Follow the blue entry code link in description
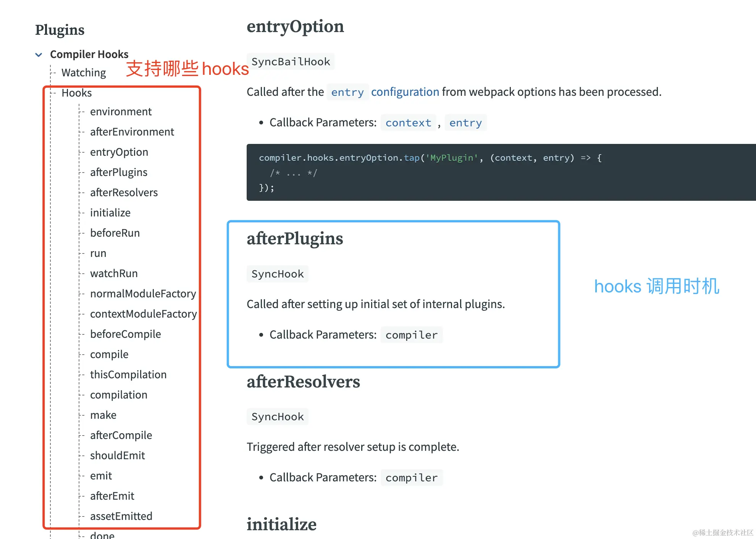Image resolution: width=756 pixels, height=539 pixels. point(347,92)
